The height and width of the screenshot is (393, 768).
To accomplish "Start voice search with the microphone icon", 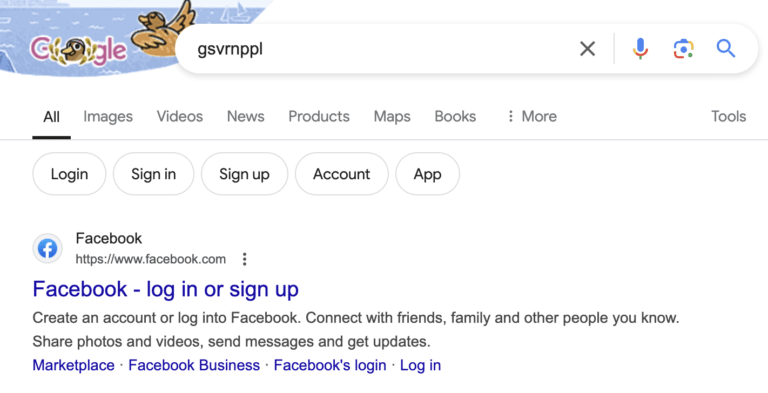I will click(640, 49).
